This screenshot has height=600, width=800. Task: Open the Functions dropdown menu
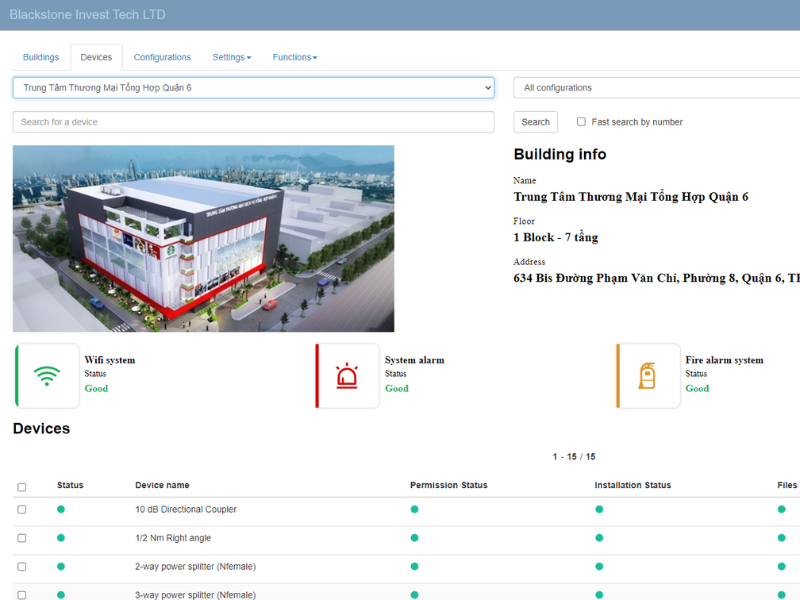pyautogui.click(x=294, y=58)
